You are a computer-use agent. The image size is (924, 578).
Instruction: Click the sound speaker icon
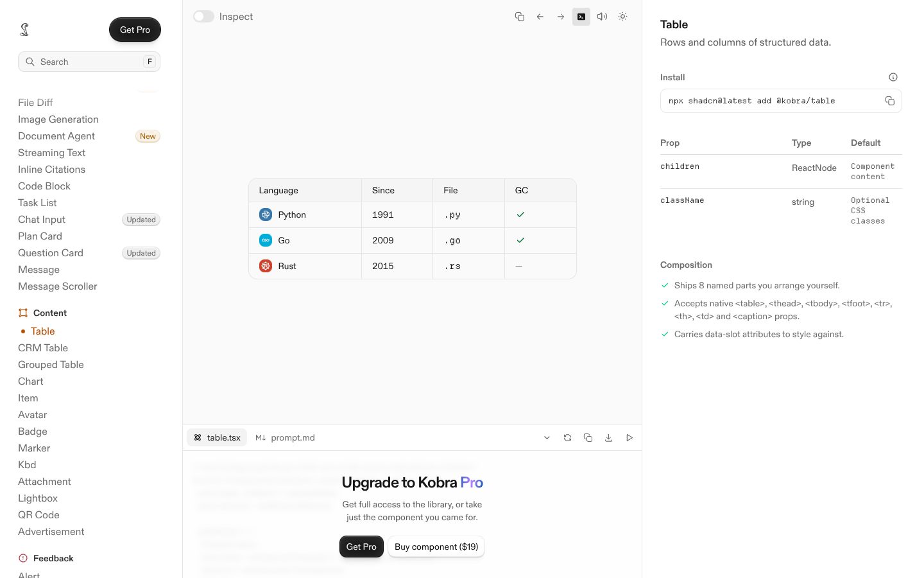pyautogui.click(x=602, y=17)
